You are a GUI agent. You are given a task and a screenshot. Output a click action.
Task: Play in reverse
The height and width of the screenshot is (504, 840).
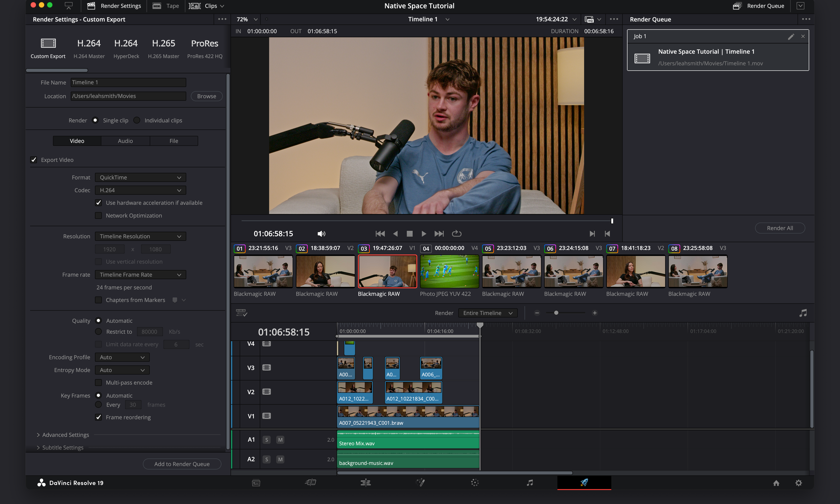pos(395,234)
